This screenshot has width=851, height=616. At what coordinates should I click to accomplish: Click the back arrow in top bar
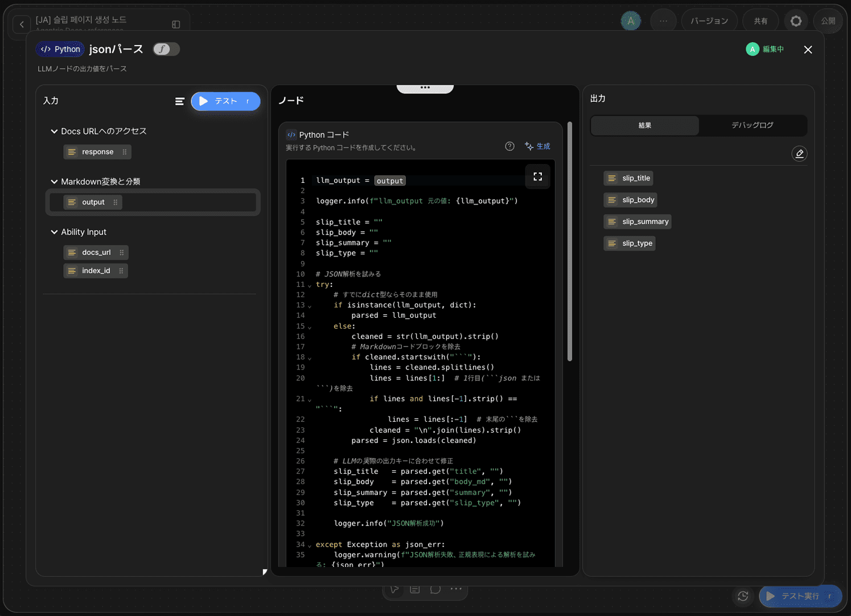[22, 24]
